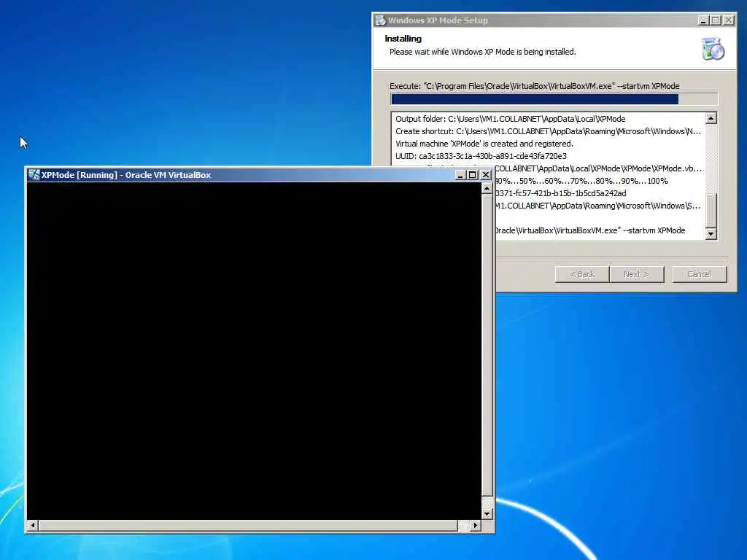Select the 'Output folder' log line

pos(510,119)
